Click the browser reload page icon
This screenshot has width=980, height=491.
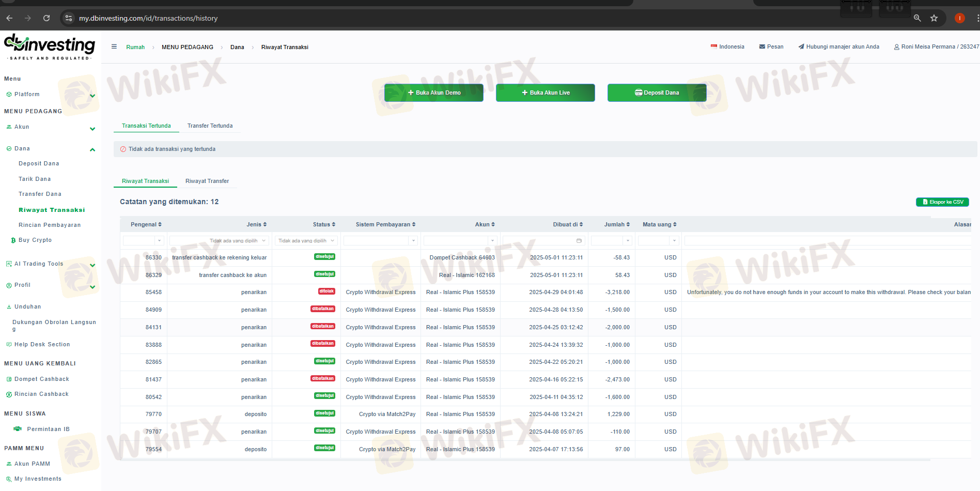tap(46, 18)
